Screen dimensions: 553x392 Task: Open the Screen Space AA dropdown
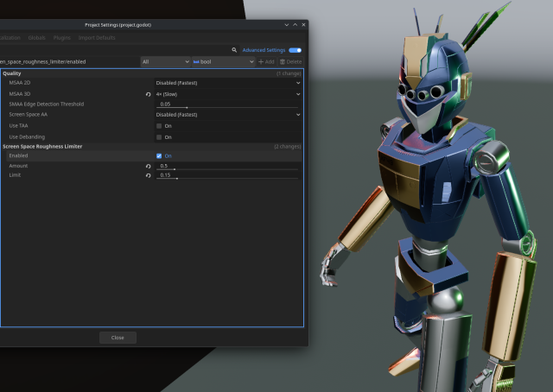(x=228, y=114)
